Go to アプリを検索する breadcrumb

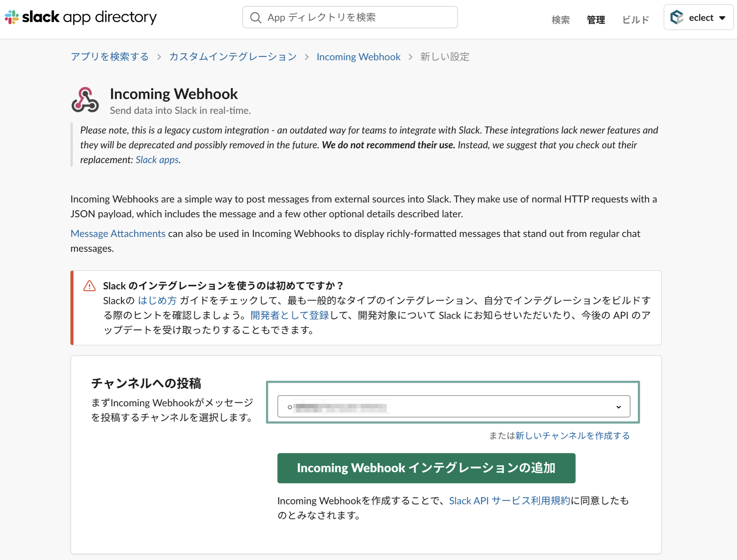pyautogui.click(x=110, y=57)
